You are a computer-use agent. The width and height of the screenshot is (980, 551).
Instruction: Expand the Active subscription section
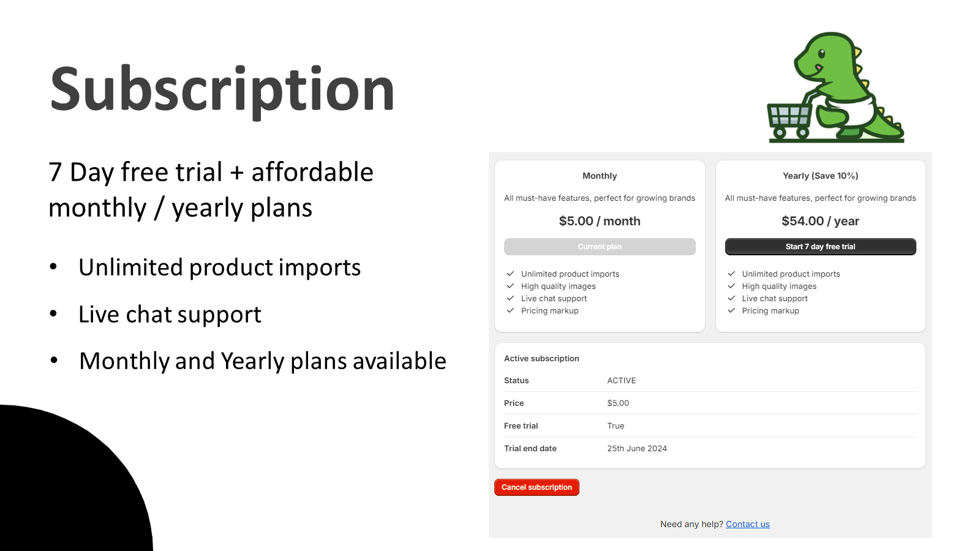[x=541, y=358]
